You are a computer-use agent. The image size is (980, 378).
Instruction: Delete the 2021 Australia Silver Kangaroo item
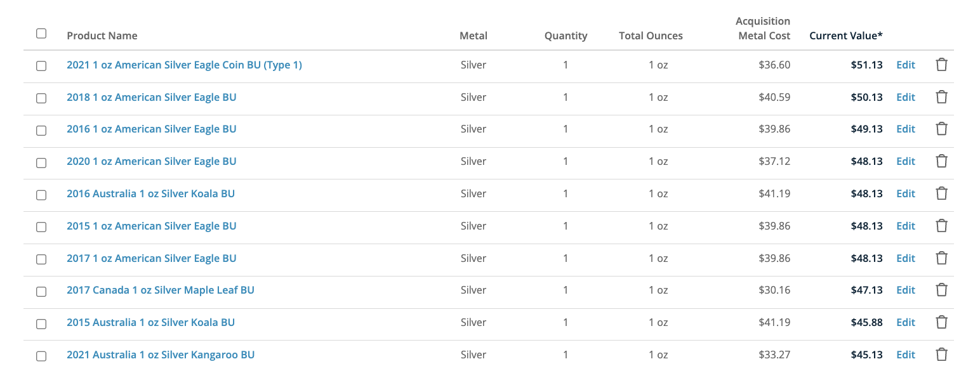[941, 355]
